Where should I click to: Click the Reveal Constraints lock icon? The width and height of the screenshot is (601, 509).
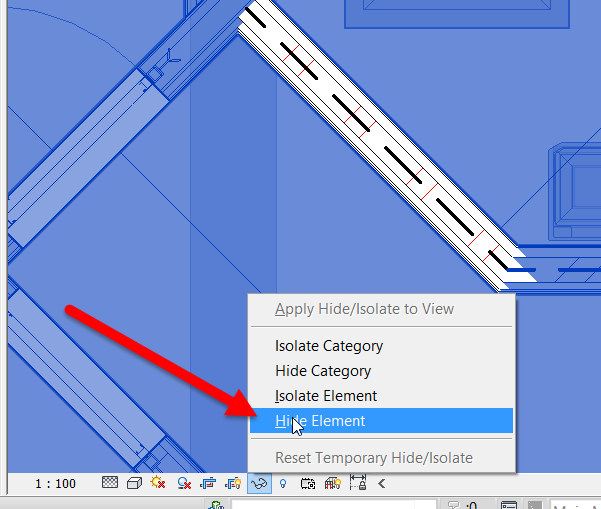tap(358, 482)
